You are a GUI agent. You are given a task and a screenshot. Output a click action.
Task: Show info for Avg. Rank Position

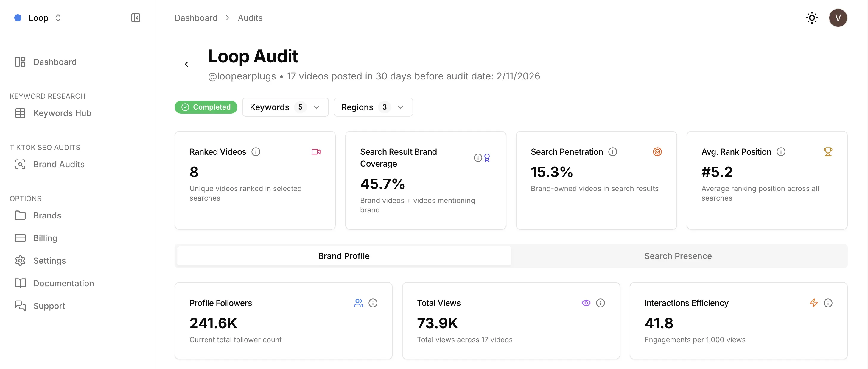pyautogui.click(x=781, y=152)
